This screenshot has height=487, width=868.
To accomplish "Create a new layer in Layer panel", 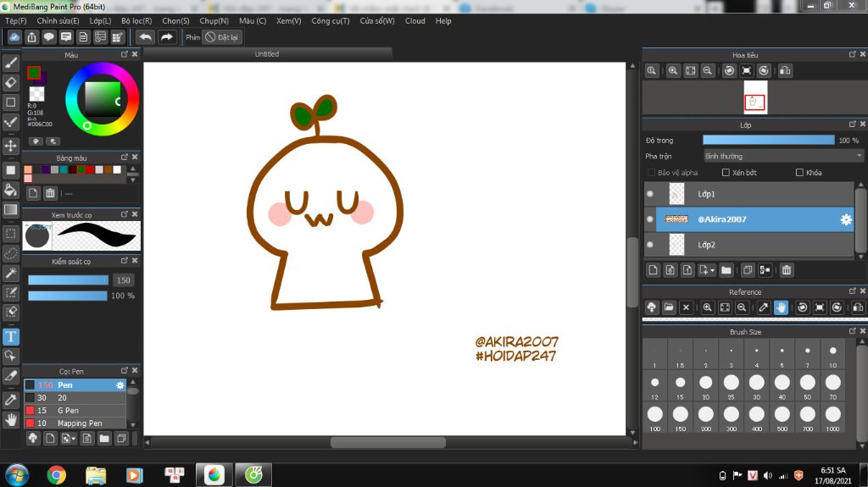I will pyautogui.click(x=654, y=270).
